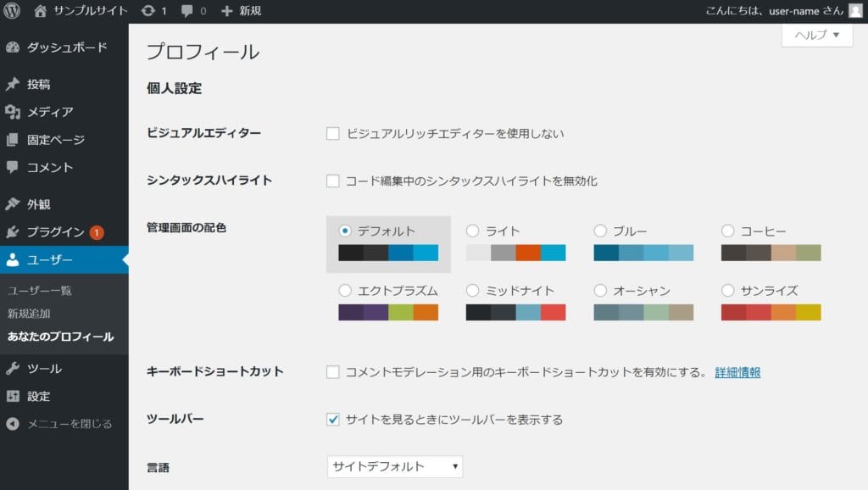Image resolution: width=868 pixels, height=490 pixels.
Task: Uncheck サイトを見るときにツールバーを表示する
Action: [333, 420]
